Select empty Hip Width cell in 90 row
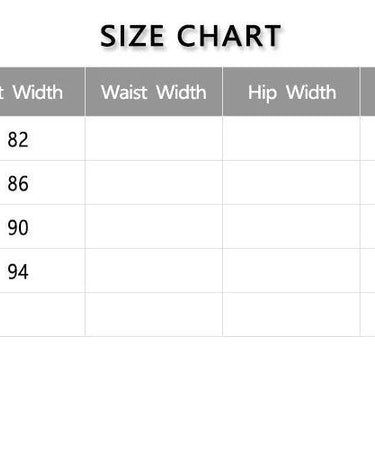The image size is (375, 469). [291, 227]
